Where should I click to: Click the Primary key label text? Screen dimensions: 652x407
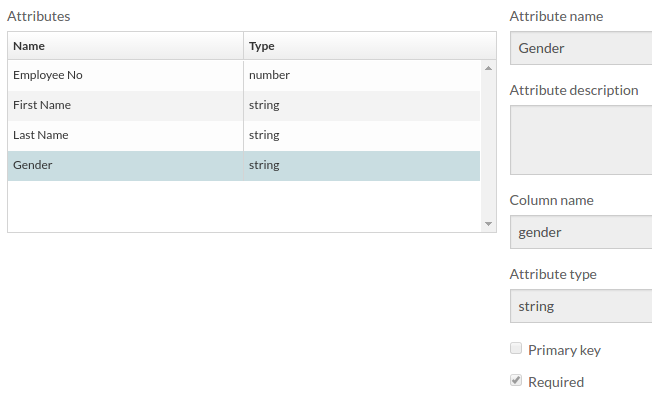coord(564,350)
